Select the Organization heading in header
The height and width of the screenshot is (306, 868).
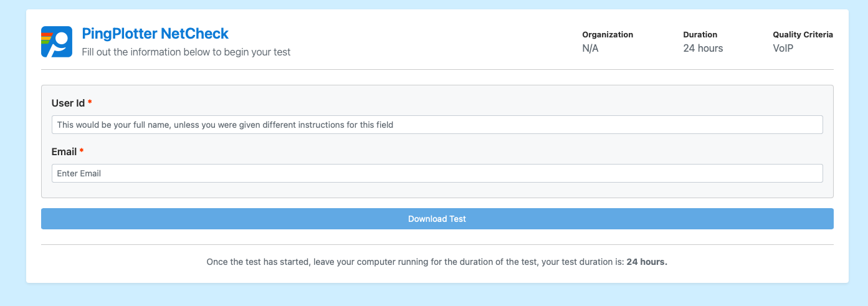pyautogui.click(x=608, y=35)
